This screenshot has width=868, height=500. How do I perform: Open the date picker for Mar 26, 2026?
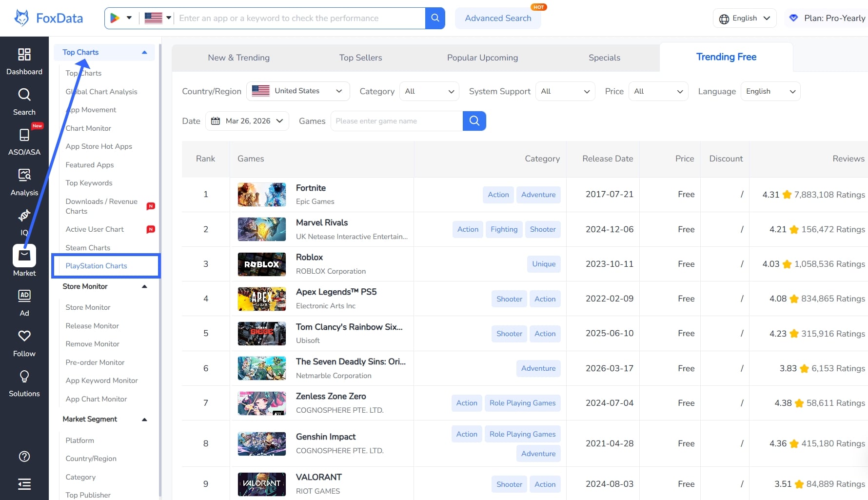pos(247,120)
